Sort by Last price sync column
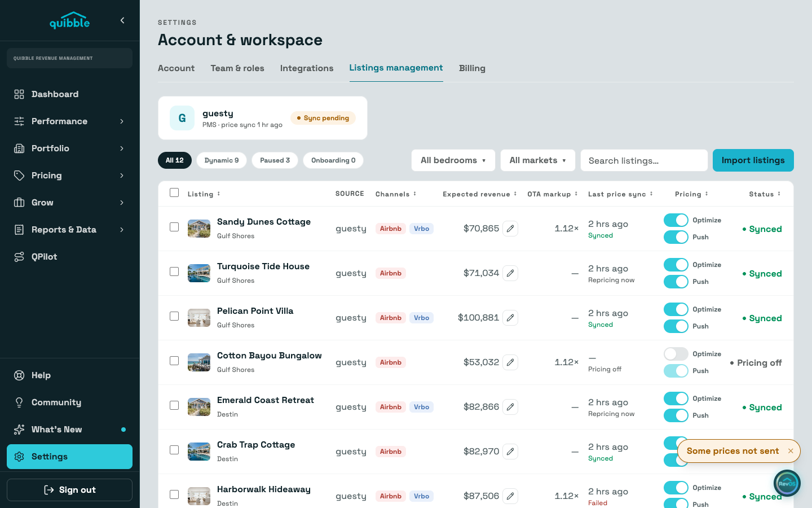The height and width of the screenshot is (508, 812). click(x=620, y=194)
